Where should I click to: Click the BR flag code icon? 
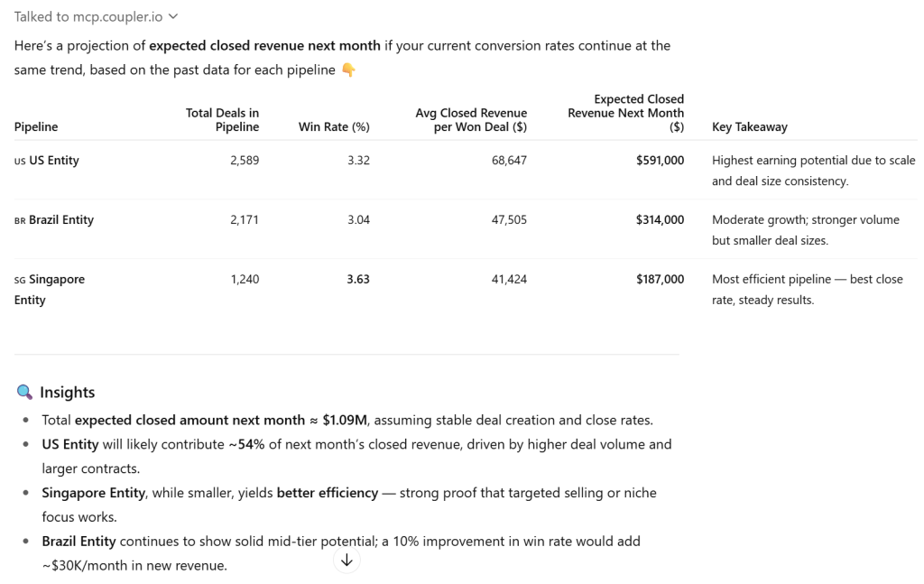[20, 220]
